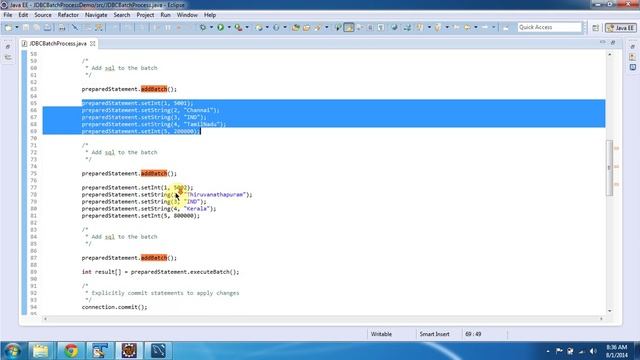Click the Open Type toolbar icon
Viewport: 640px width, 360px height.
(x=296, y=27)
